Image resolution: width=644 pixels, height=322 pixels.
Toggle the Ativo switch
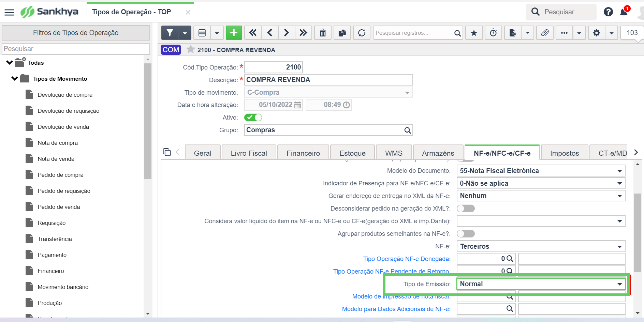click(x=253, y=118)
